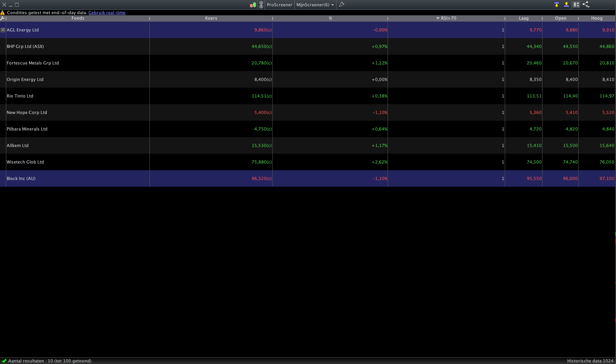This screenshot has width=616, height=364.
Task: Open the MijnScreener(6) dropdown
Action: pyautogui.click(x=315, y=5)
